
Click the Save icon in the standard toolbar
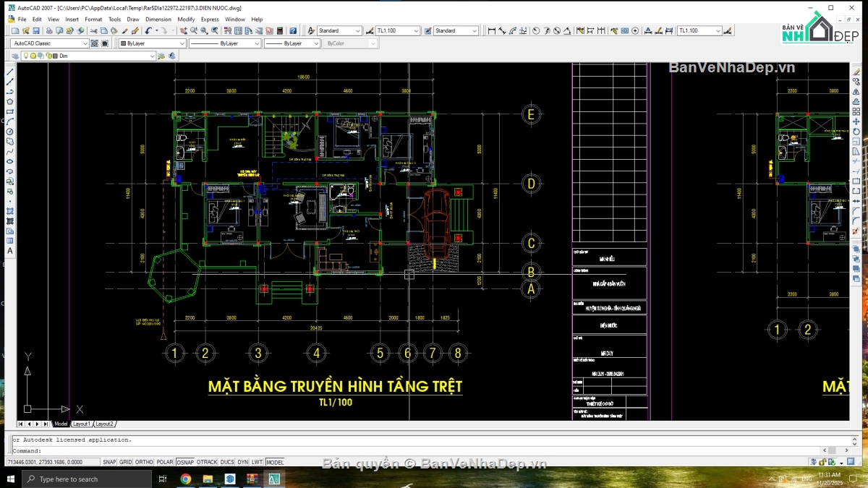point(36,31)
